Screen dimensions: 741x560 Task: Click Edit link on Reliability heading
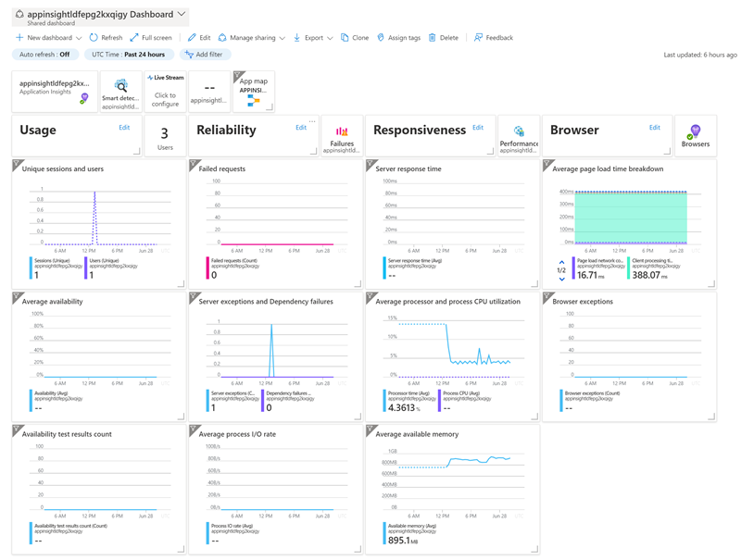(x=301, y=128)
